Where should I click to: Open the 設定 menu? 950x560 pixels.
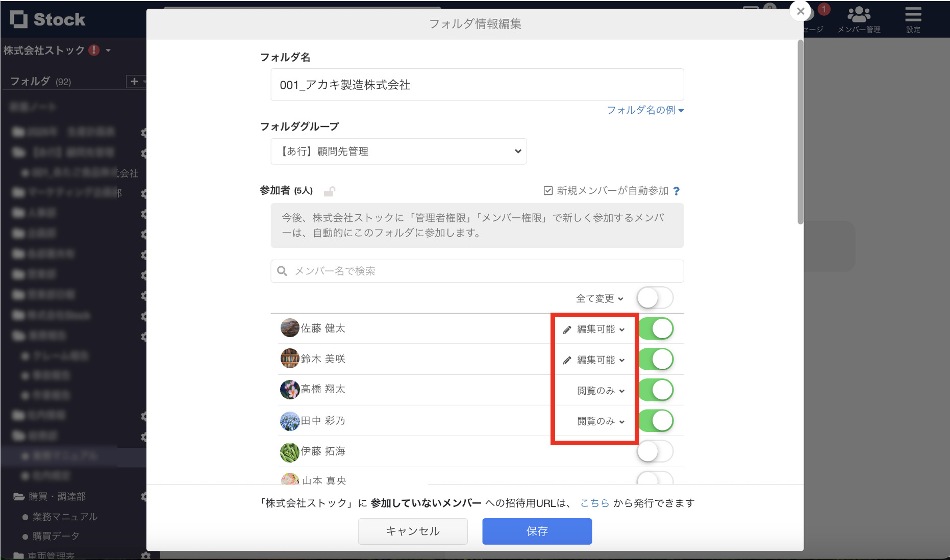913,19
